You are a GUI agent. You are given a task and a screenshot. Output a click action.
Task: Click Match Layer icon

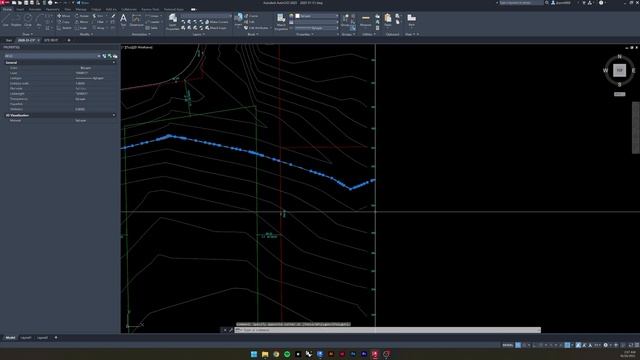[x=207, y=28]
